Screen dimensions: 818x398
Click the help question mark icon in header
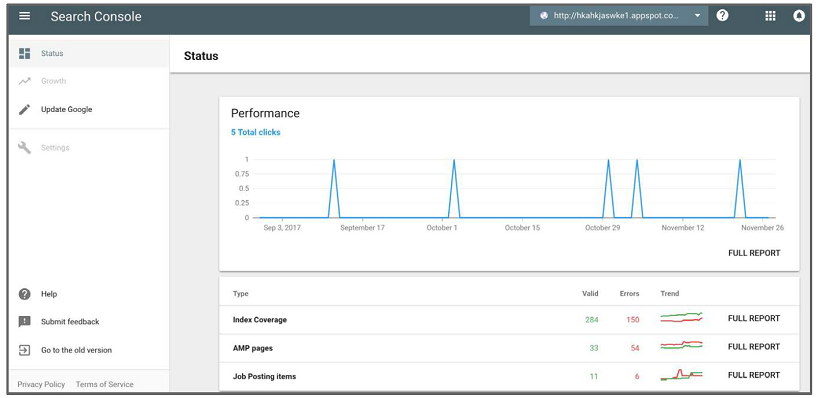[x=722, y=16]
